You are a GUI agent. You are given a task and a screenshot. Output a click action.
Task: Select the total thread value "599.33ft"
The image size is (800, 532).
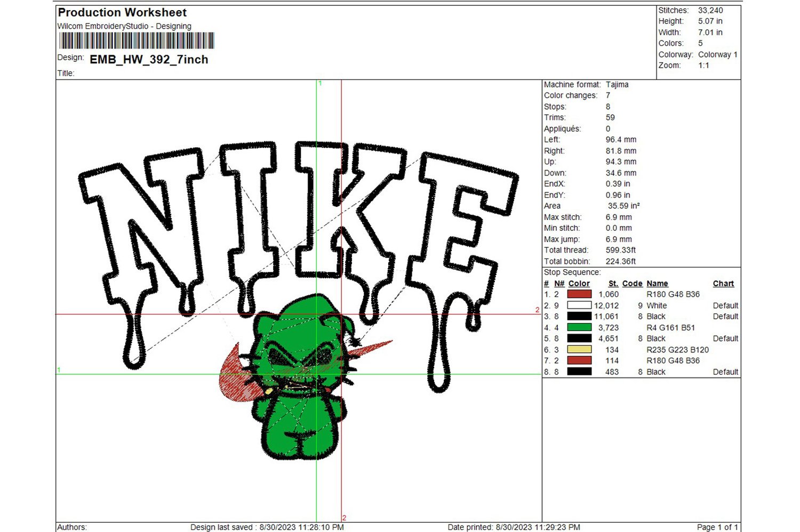tap(621, 250)
